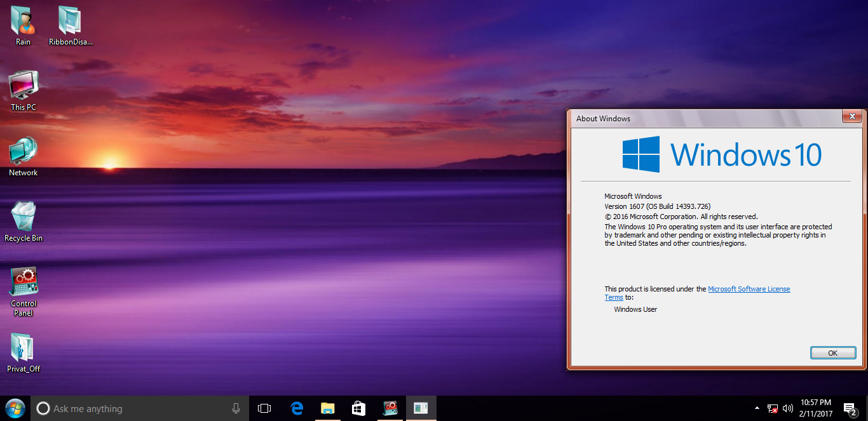
Task: Open the Action Center notifications icon
Action: pyautogui.click(x=850, y=409)
